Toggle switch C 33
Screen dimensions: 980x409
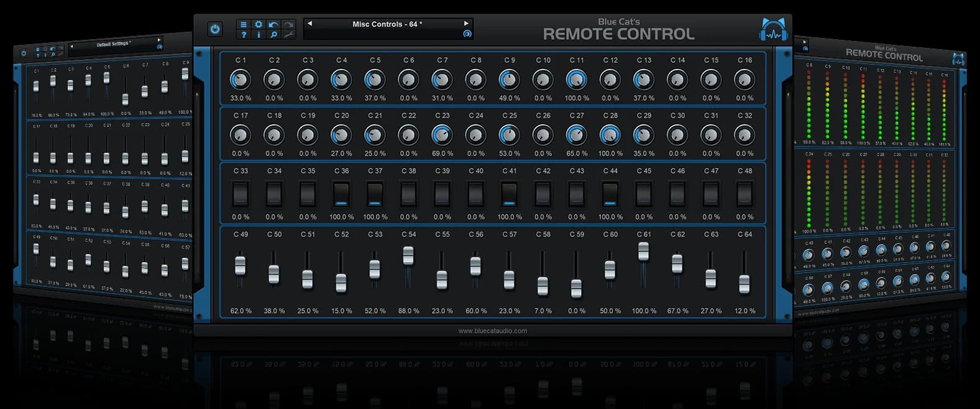pos(240,195)
